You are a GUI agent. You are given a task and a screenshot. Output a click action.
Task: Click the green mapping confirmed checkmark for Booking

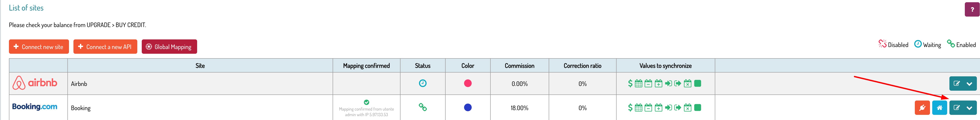point(366,102)
